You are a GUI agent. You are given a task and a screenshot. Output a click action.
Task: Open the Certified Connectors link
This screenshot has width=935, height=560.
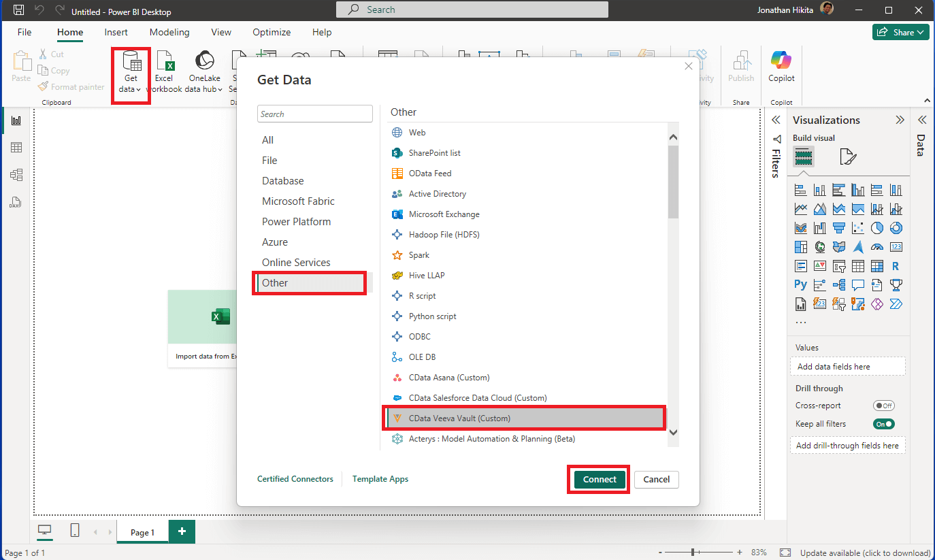(295, 479)
